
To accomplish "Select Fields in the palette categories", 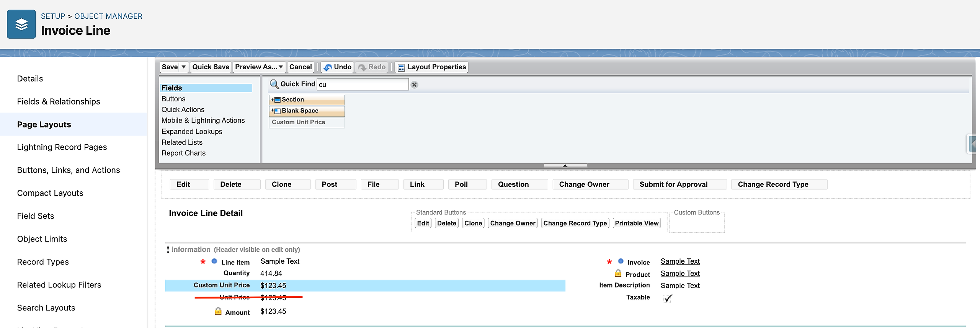I will [206, 88].
